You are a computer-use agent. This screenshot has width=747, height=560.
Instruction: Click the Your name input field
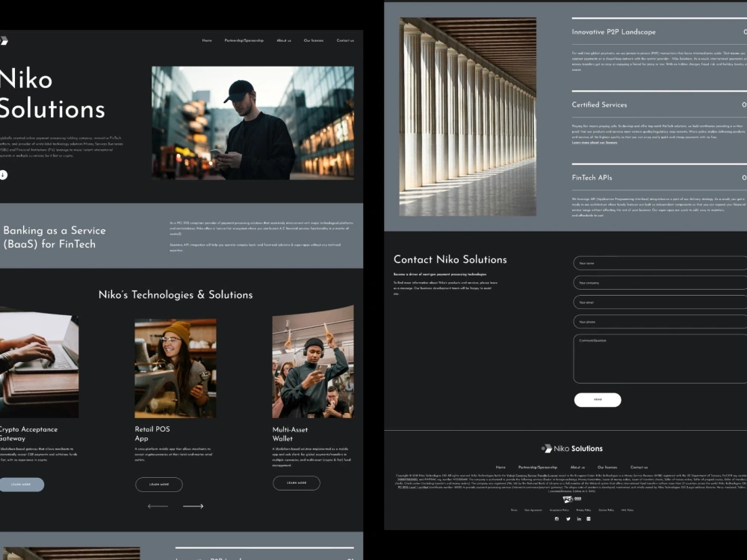tap(660, 263)
